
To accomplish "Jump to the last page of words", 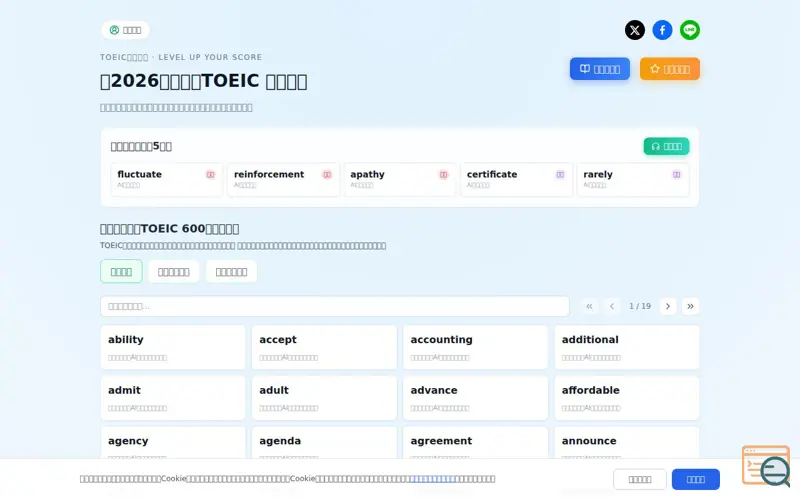I will coord(690,306).
